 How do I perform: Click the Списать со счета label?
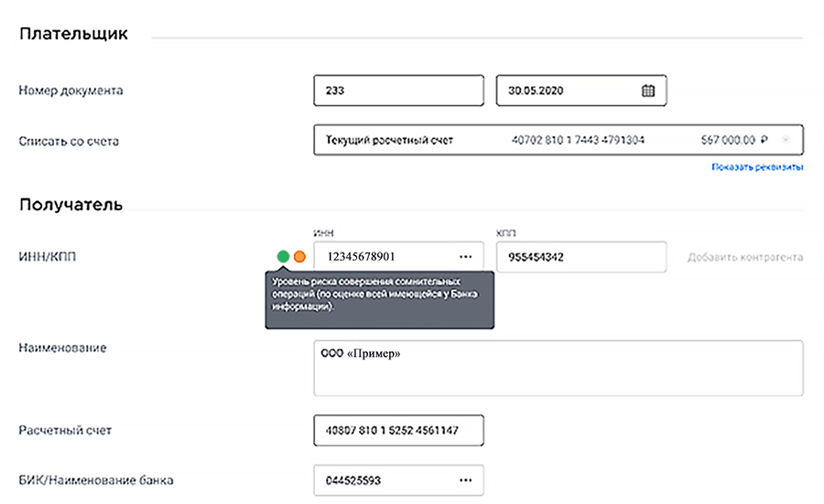(x=69, y=141)
